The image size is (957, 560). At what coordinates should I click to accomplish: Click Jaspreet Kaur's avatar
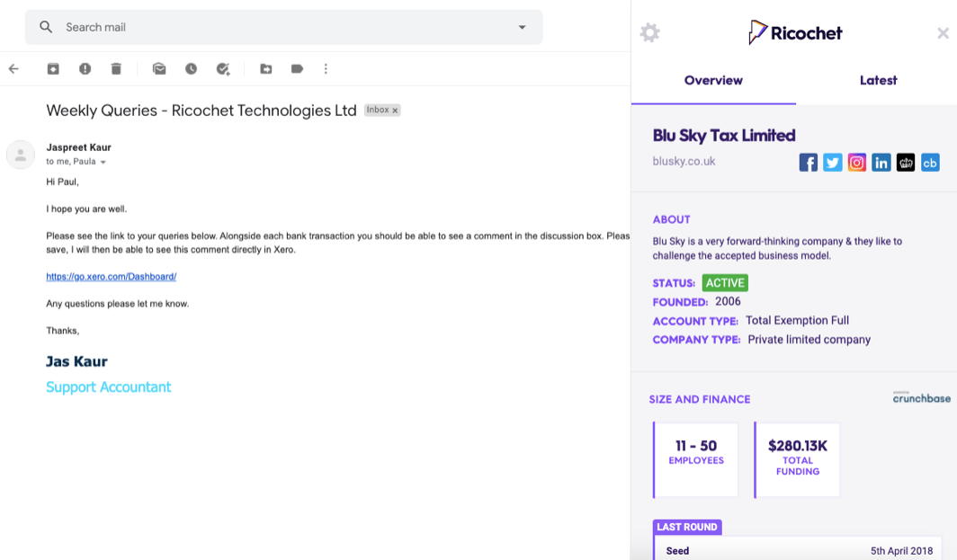coord(20,155)
